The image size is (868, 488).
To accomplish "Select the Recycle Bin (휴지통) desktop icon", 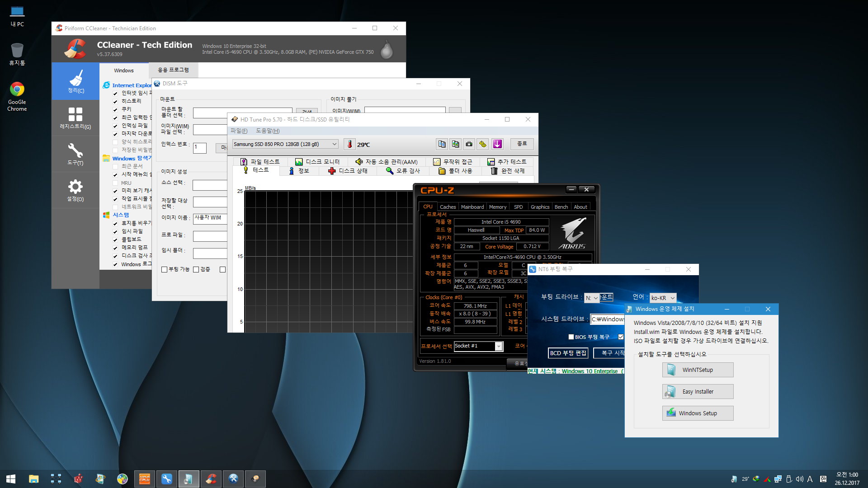I will [17, 54].
